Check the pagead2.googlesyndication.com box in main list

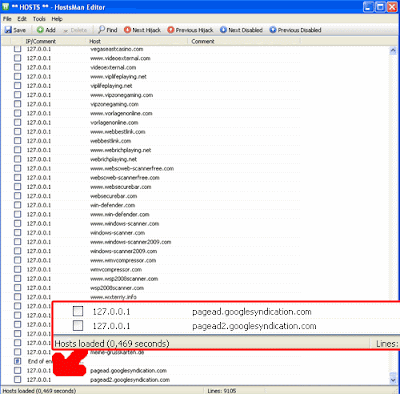coord(17,380)
